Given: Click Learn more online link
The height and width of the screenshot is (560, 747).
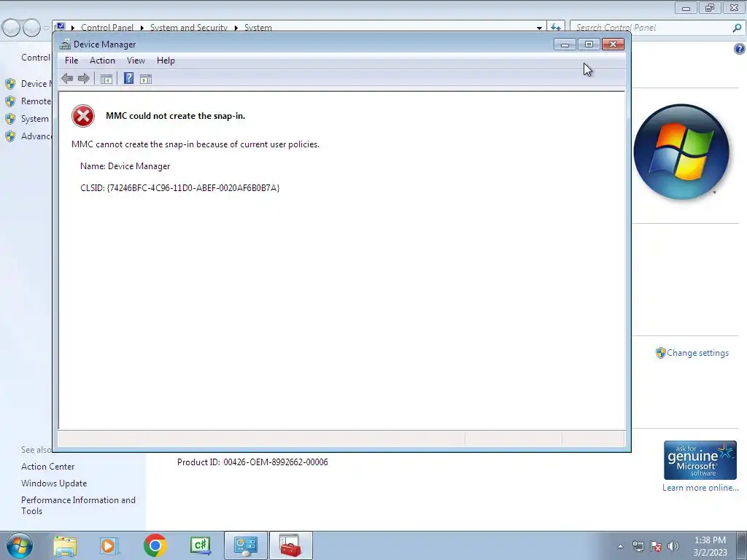Looking at the screenshot, I should pos(700,488).
